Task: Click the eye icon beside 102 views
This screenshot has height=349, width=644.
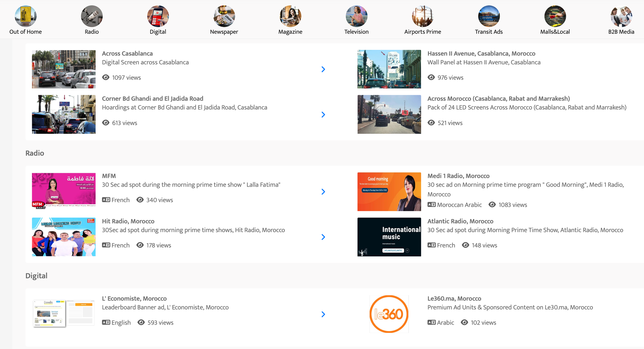Action: tap(464, 322)
